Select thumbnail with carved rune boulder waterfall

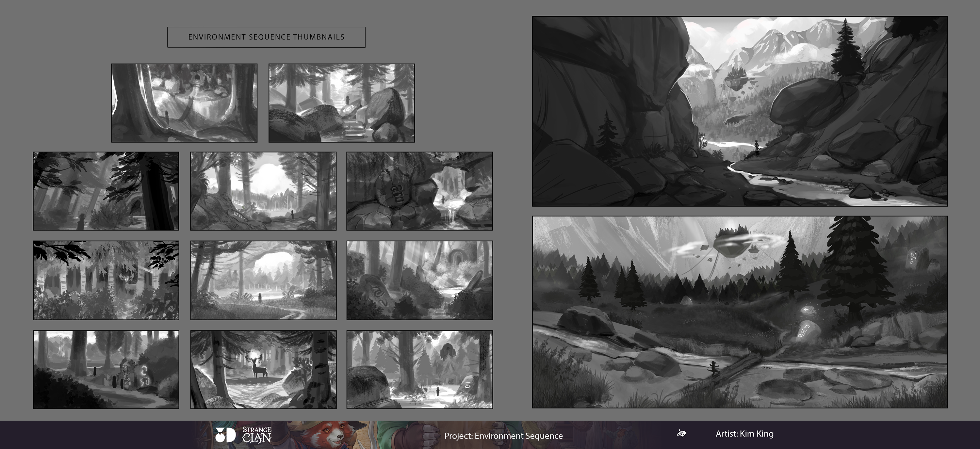coord(420,191)
